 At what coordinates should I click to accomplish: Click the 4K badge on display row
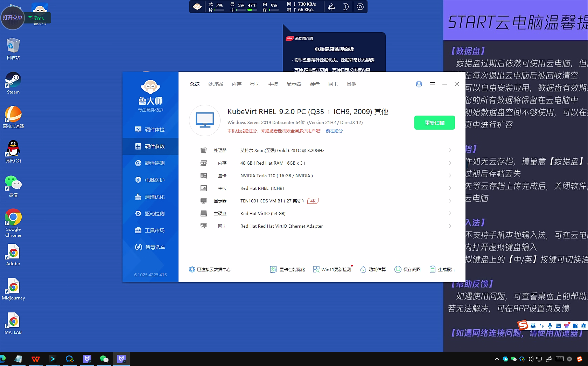pos(313,201)
